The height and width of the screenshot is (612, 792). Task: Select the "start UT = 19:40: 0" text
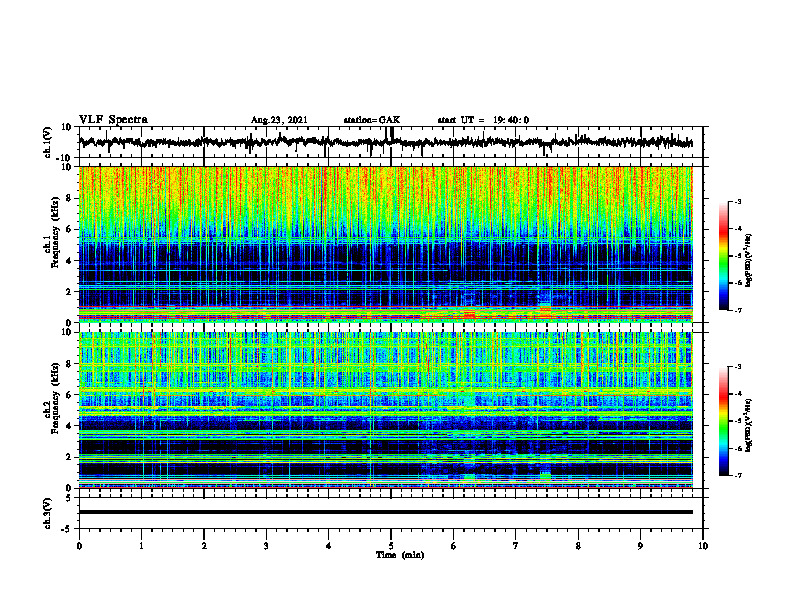(x=483, y=120)
